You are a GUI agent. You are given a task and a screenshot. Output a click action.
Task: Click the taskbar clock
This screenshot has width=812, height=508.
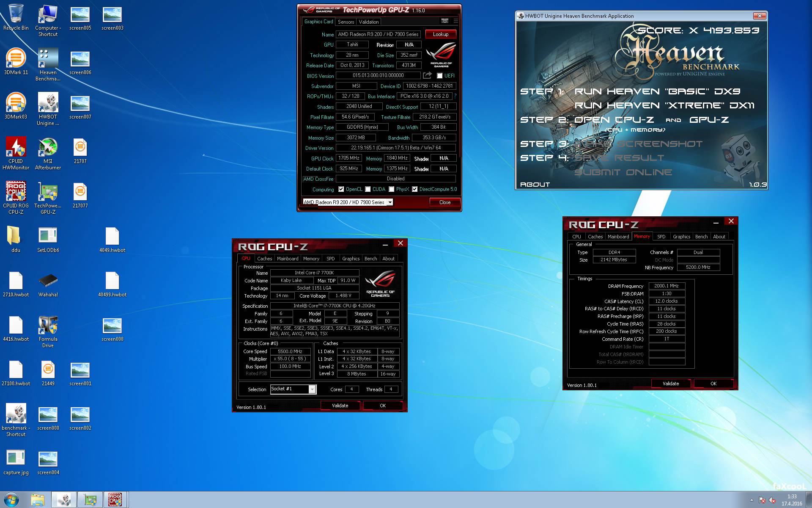point(792,500)
